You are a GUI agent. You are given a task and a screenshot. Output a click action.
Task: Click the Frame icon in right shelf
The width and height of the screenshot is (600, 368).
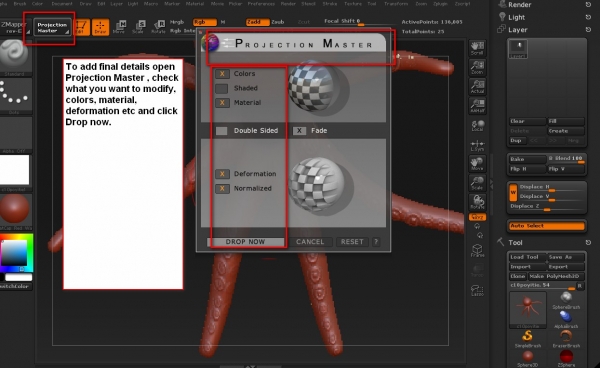click(477, 251)
